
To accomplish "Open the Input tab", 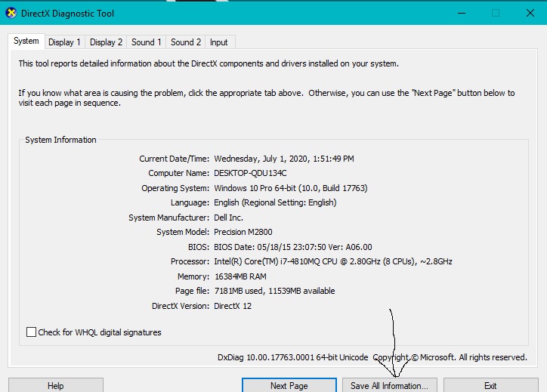I will pos(219,42).
